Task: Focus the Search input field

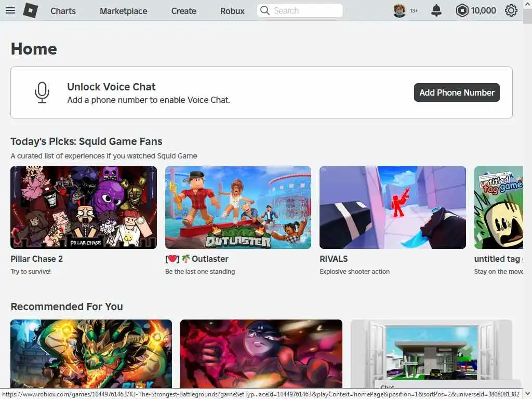Action: point(300,10)
